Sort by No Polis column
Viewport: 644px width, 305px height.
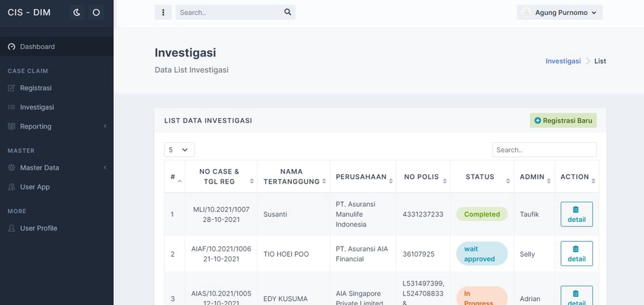tap(423, 177)
